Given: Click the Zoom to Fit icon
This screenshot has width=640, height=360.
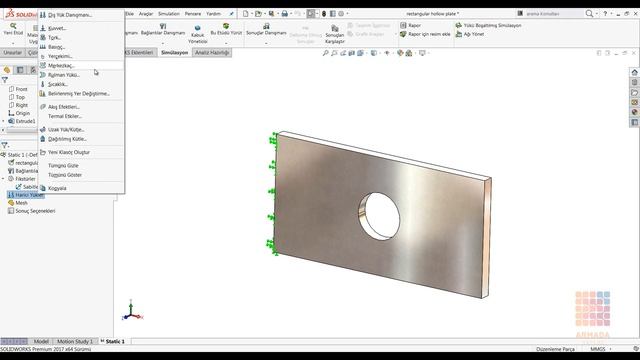Looking at the screenshot, I should click(x=325, y=53).
